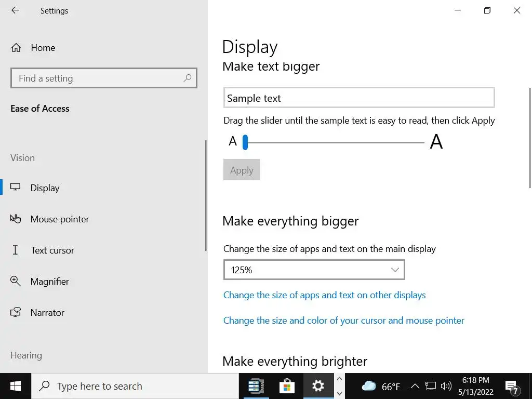Image resolution: width=532 pixels, height=399 pixels.
Task: Restore down the Settings window
Action: click(487, 10)
